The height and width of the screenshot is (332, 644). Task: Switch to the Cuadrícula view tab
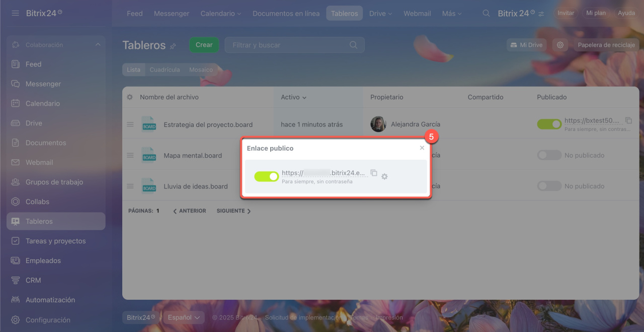point(165,70)
